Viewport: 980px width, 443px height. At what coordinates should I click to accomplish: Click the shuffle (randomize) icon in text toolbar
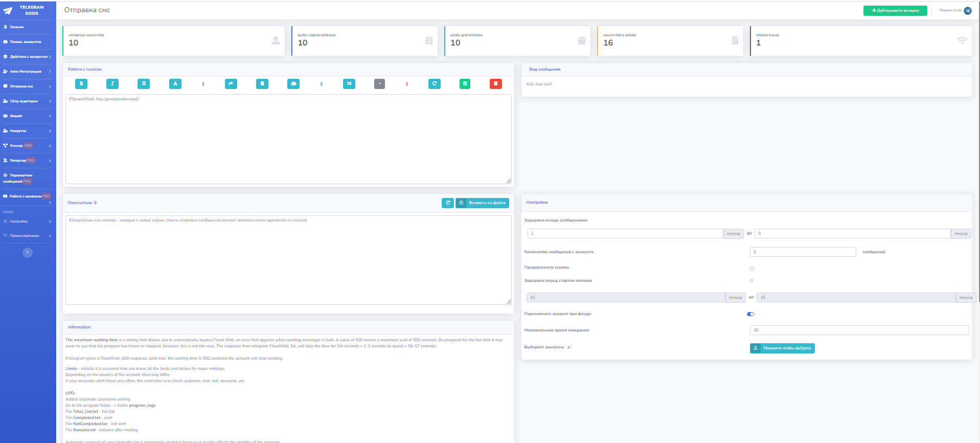349,84
